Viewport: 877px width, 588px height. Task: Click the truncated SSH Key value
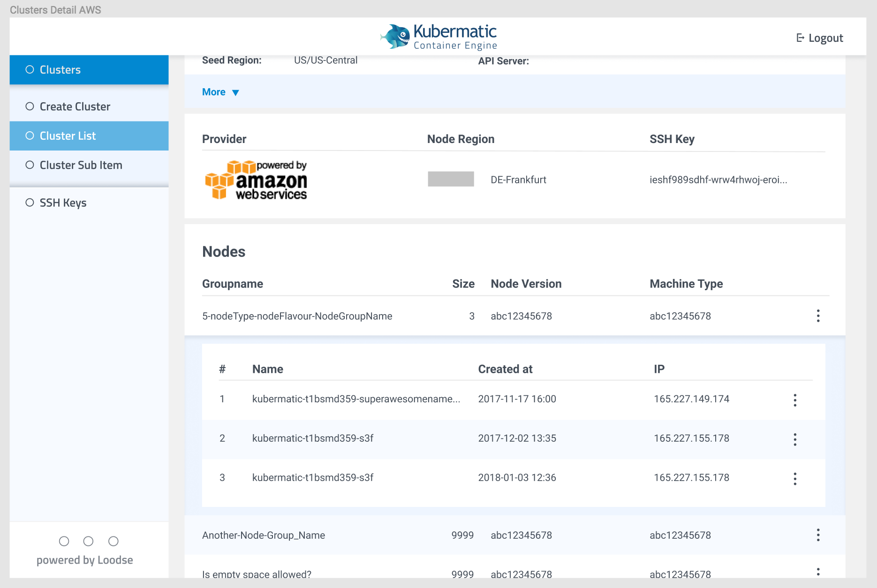(718, 180)
